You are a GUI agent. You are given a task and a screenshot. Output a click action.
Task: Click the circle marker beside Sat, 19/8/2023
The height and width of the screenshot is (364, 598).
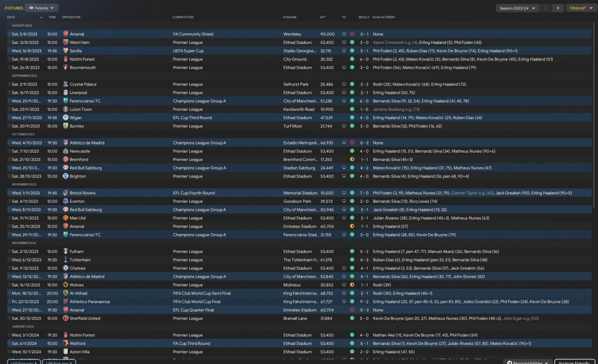click(x=9, y=59)
